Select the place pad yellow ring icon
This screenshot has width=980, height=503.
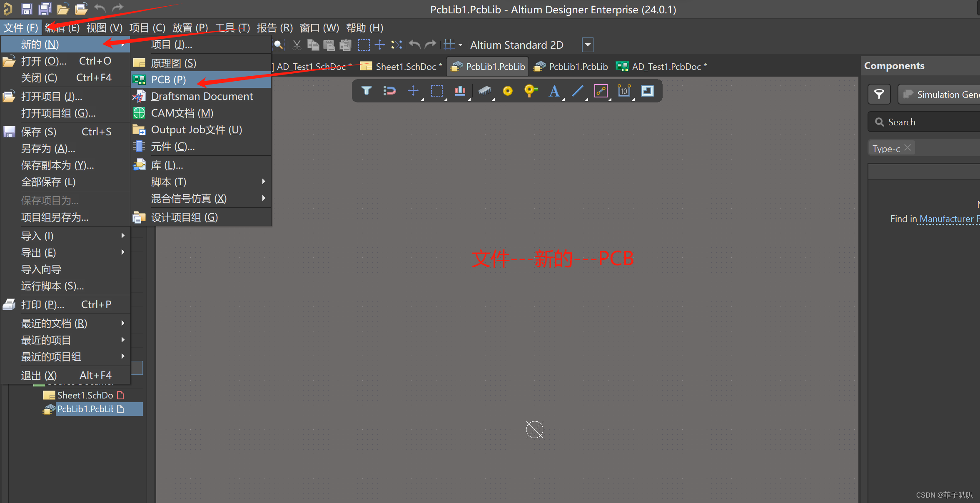click(x=507, y=91)
